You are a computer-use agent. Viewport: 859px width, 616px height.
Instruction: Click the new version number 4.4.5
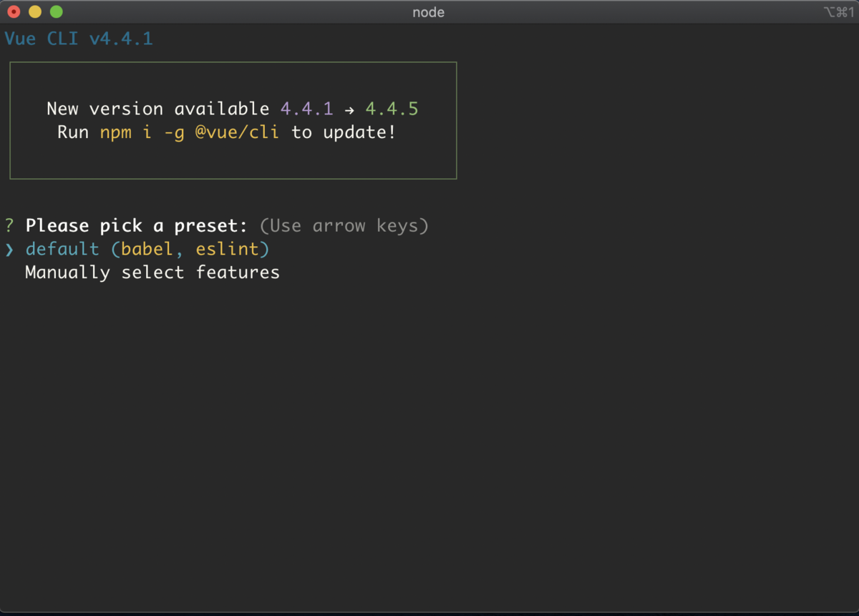[x=392, y=109]
